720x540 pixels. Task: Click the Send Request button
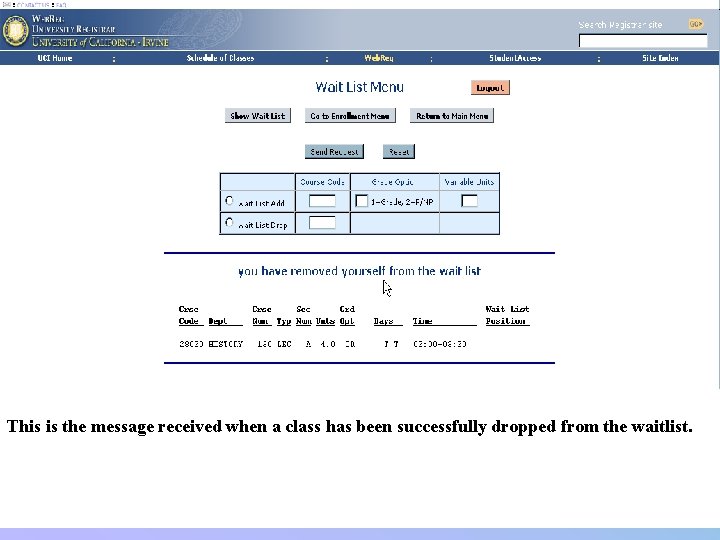click(x=334, y=152)
